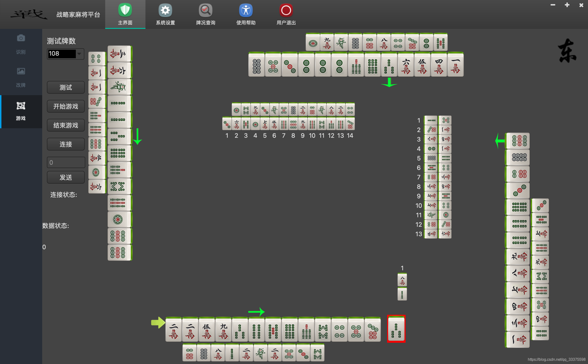Expand the 测试牌数 dropdown arrow
The height and width of the screenshot is (364, 588).
point(79,54)
